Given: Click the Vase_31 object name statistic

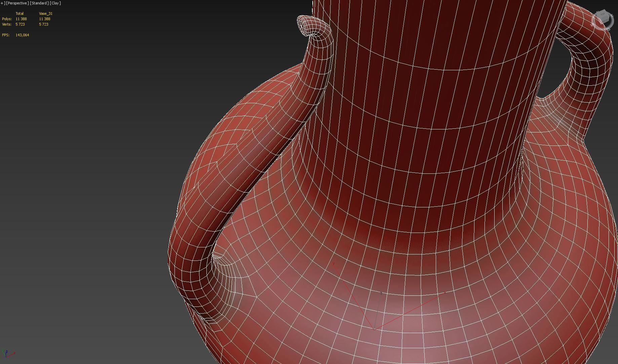Looking at the screenshot, I should tap(46, 13).
